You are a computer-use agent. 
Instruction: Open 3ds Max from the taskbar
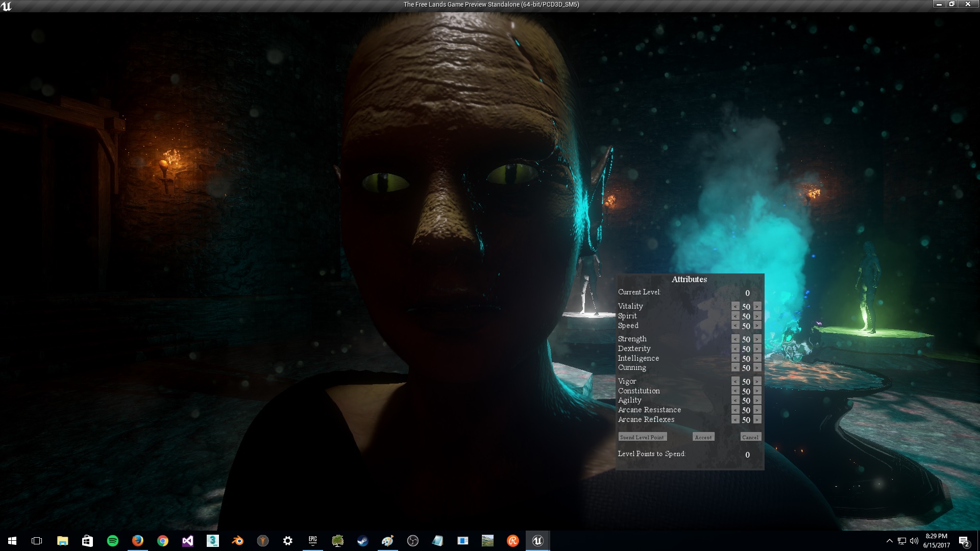pyautogui.click(x=212, y=541)
